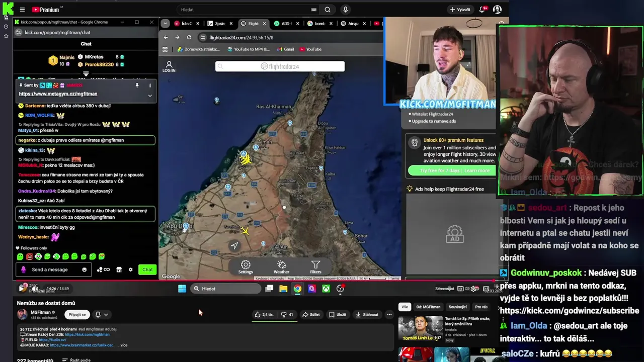Click the YouTube Premium logo
Screen dimensions: 644x362
(45, 10)
